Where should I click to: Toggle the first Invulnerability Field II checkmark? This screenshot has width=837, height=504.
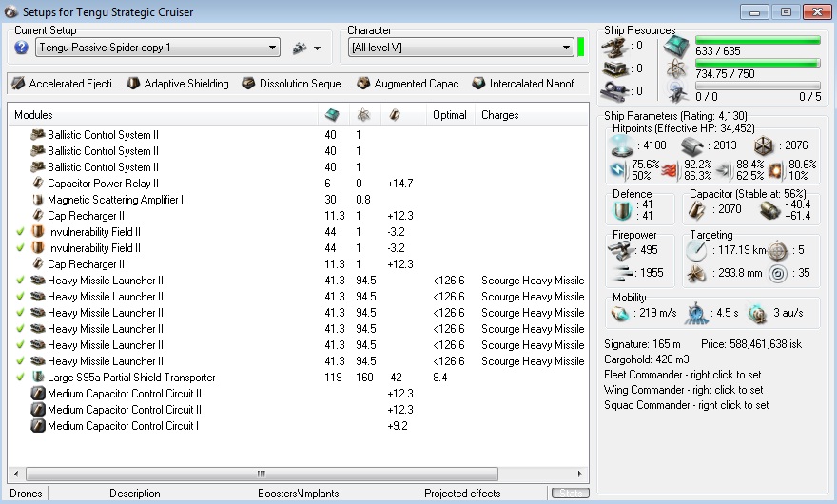20,232
